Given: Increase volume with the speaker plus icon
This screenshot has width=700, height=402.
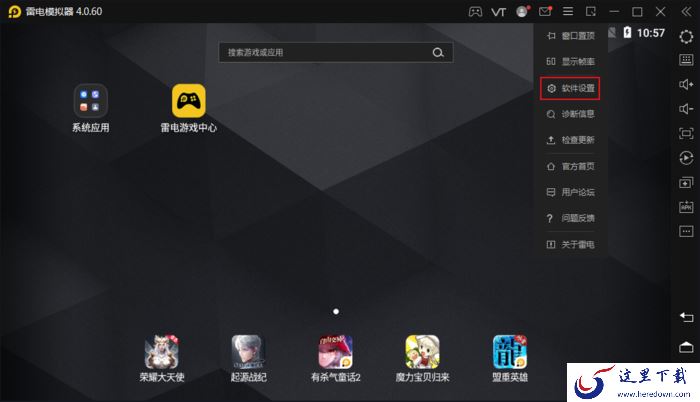Looking at the screenshot, I should point(686,84).
